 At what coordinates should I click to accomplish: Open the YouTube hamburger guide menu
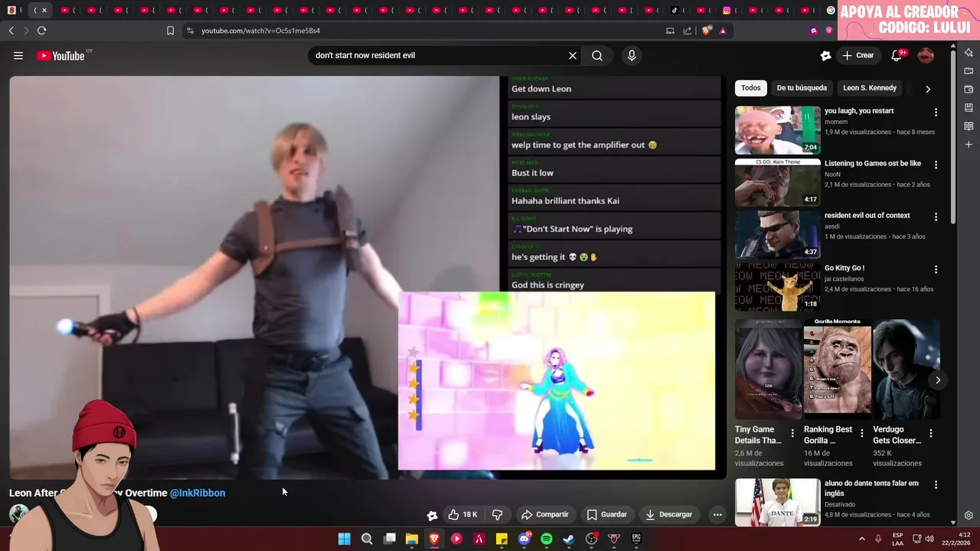click(18, 55)
